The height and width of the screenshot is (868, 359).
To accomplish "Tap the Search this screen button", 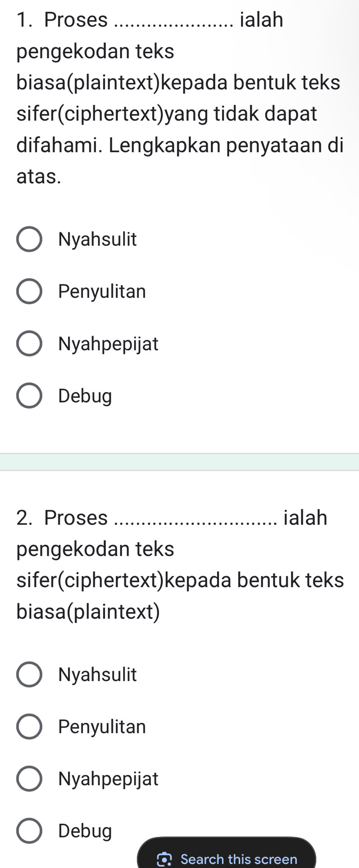I will pyautogui.click(x=225, y=859).
